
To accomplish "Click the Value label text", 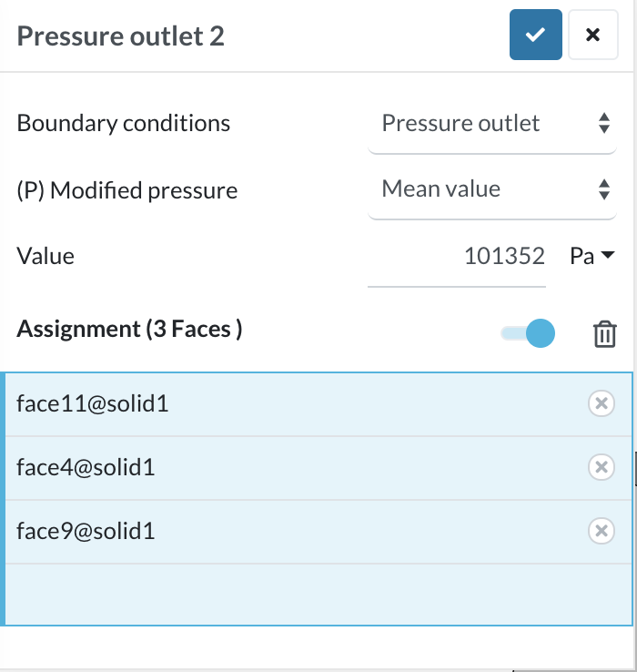I will pos(45,256).
